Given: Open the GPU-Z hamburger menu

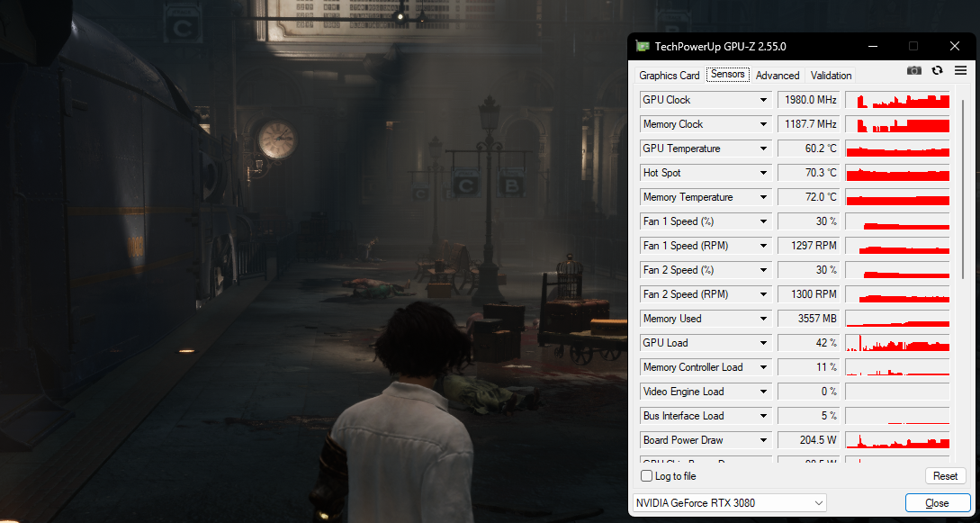Looking at the screenshot, I should pos(960,70).
